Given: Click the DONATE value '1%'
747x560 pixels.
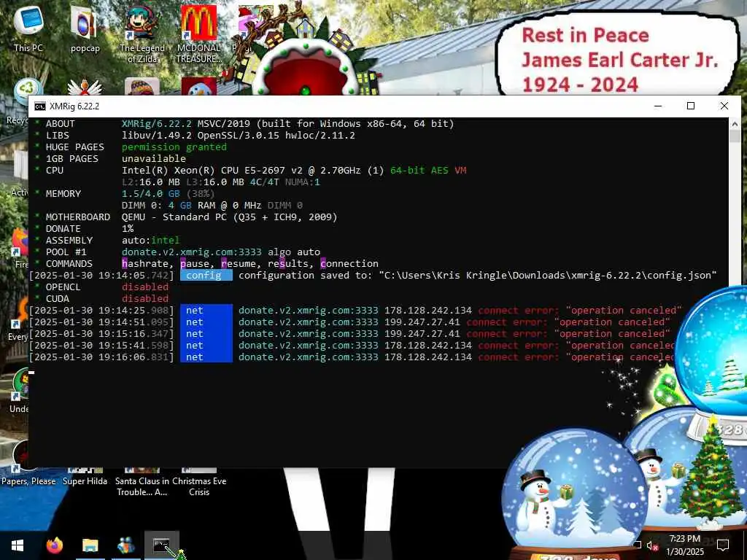Looking at the screenshot, I should click(x=128, y=228).
